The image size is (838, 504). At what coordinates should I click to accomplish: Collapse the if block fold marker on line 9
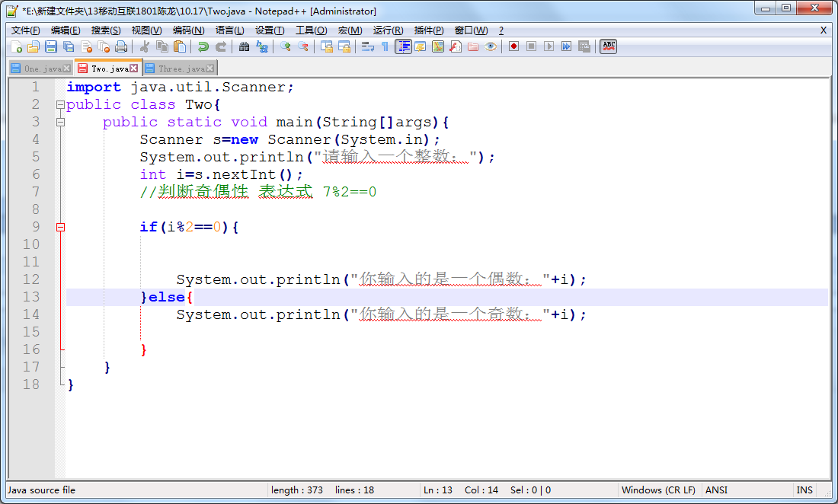tap(60, 227)
